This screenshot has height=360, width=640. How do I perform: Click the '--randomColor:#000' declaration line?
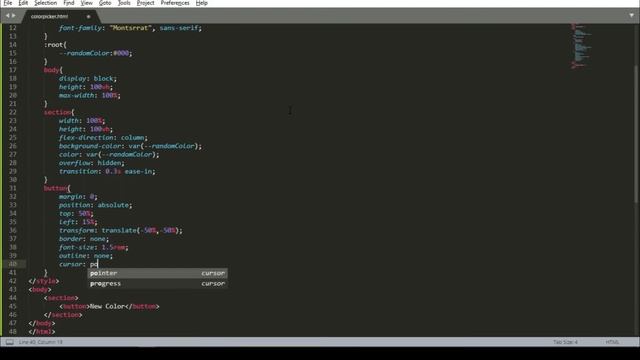click(x=96, y=53)
